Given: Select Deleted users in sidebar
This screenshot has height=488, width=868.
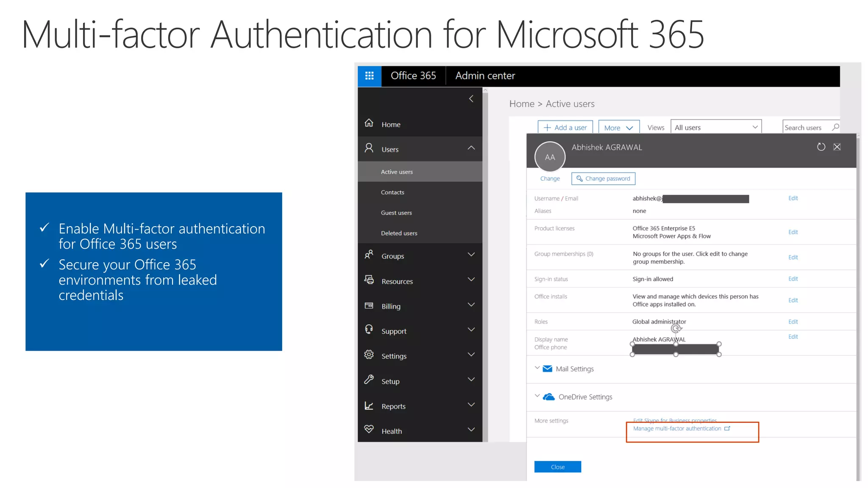Looking at the screenshot, I should click(420, 233).
